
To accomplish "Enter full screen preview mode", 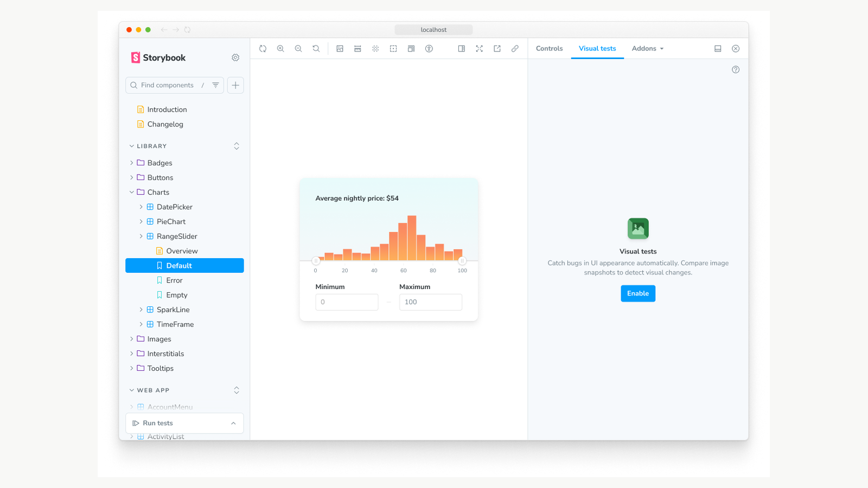I will click(479, 49).
